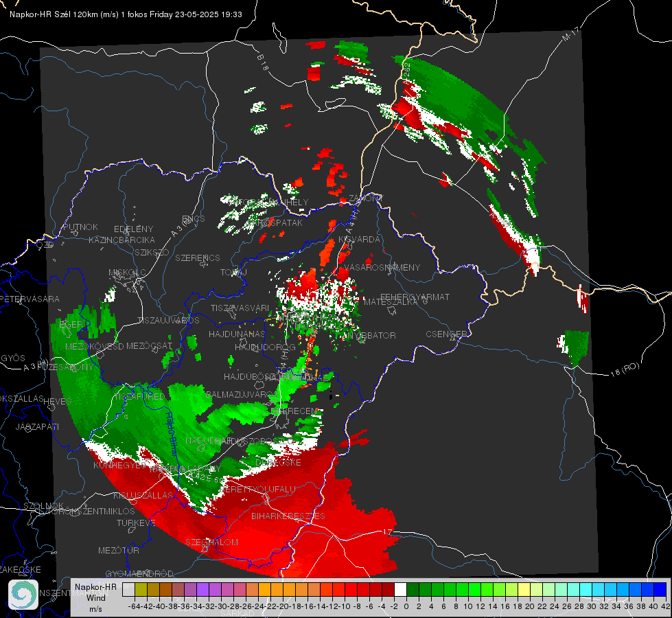The image size is (672, 618).
Task: Click the NYÍRBÁTOR town label
Action: (371, 336)
